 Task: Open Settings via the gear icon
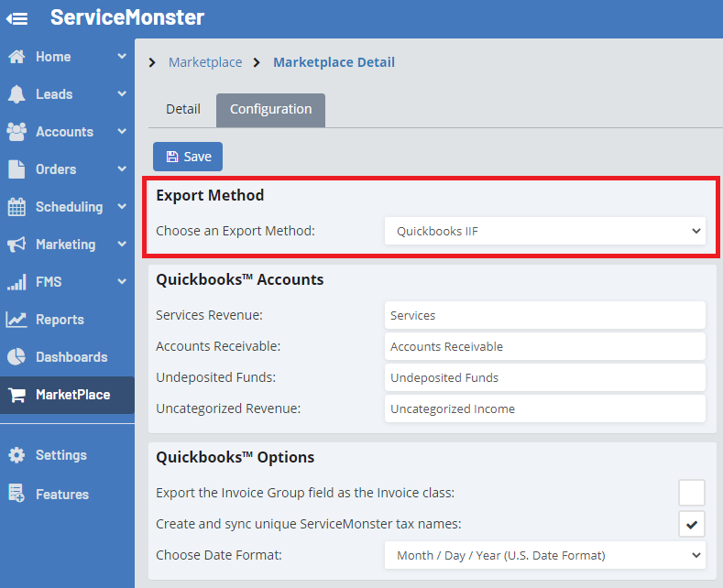click(x=16, y=455)
